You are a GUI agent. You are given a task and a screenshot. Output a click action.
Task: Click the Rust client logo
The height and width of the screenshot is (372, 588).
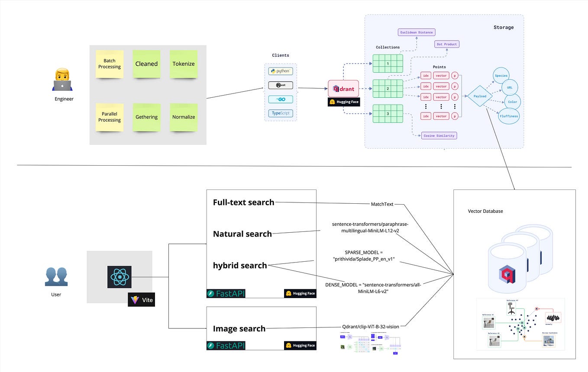click(x=281, y=85)
